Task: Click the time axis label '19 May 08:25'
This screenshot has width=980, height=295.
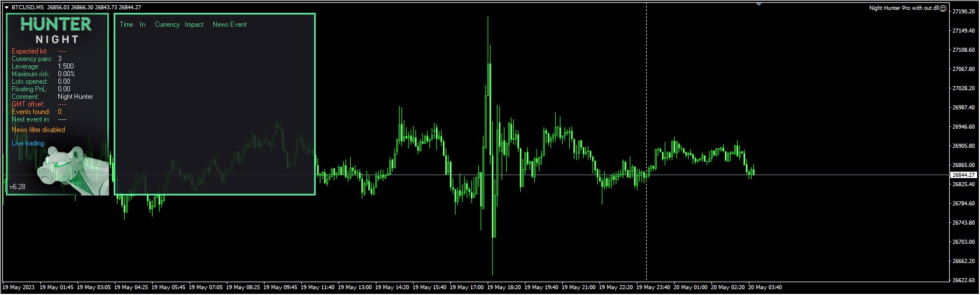Action: click(243, 287)
